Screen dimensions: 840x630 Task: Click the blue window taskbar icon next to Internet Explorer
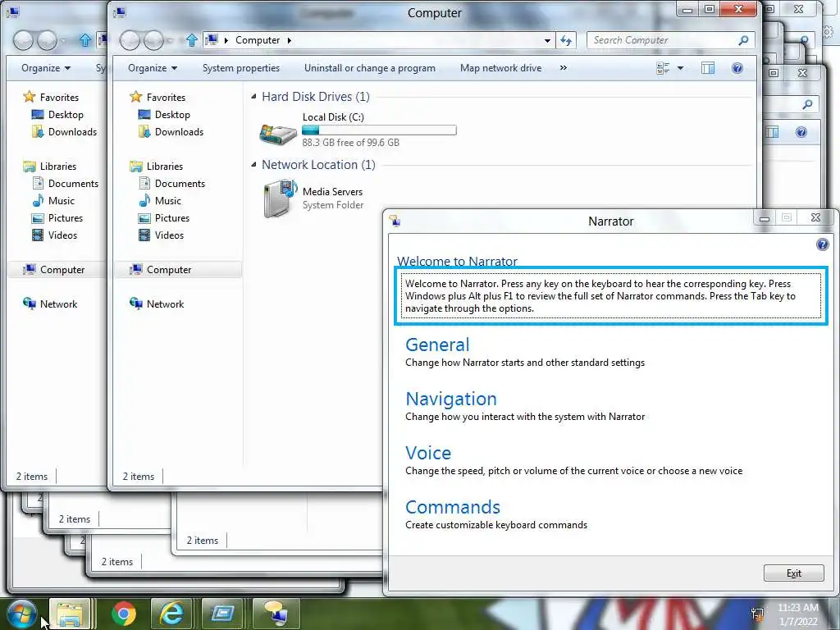coord(221,614)
